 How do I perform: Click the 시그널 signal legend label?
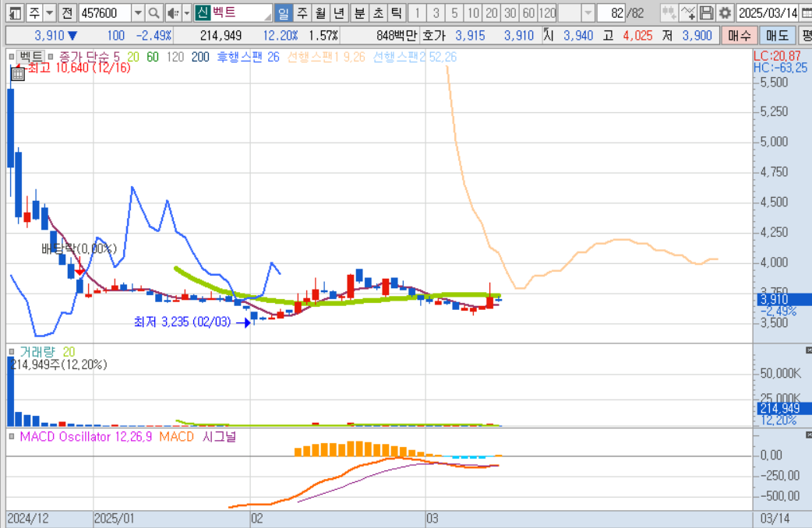click(x=219, y=437)
